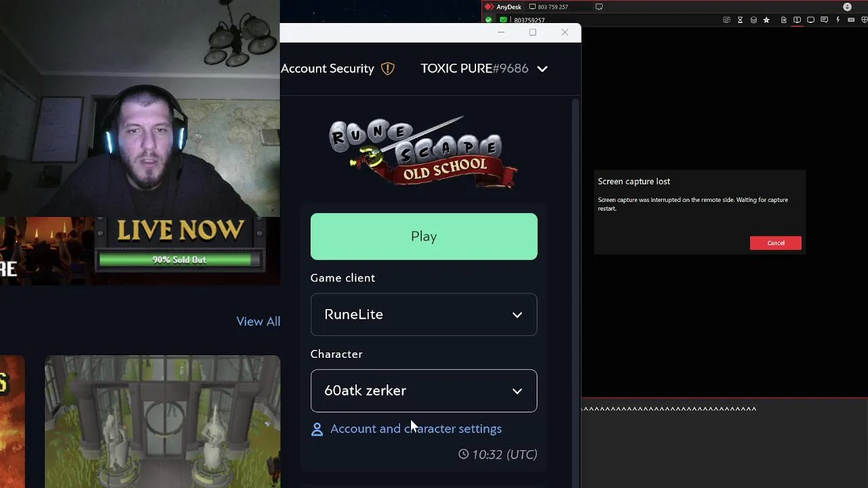Screen dimensions: 868x488
Task: Minimize the Jagex launcher window
Action: pyautogui.click(x=501, y=32)
